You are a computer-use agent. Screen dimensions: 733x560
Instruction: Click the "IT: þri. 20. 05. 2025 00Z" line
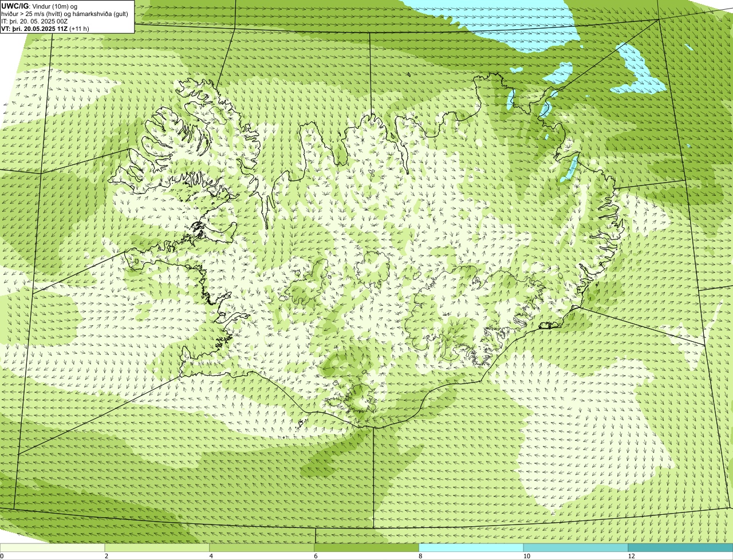tap(34, 21)
